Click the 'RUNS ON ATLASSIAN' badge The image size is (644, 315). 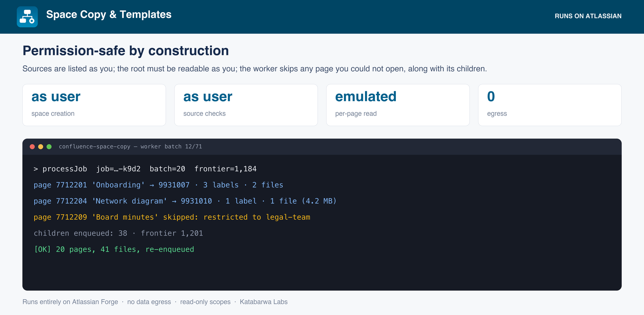click(588, 16)
